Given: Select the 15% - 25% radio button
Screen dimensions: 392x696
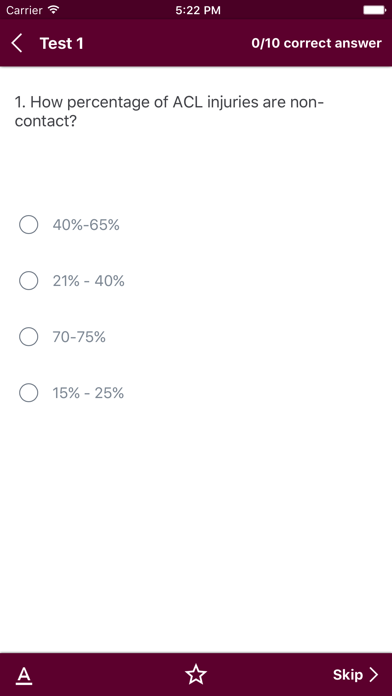Looking at the screenshot, I should [x=28, y=393].
